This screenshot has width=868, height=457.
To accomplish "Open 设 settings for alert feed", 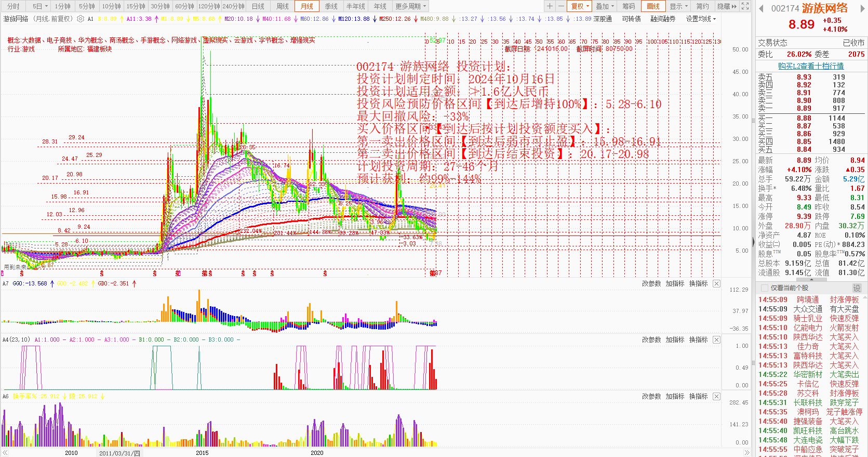I will [x=857, y=288].
